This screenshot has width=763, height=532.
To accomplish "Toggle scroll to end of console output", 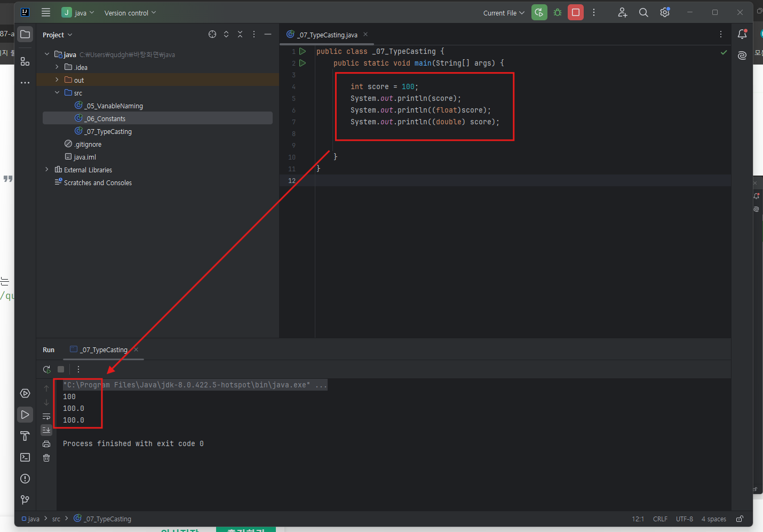I will pyautogui.click(x=46, y=430).
